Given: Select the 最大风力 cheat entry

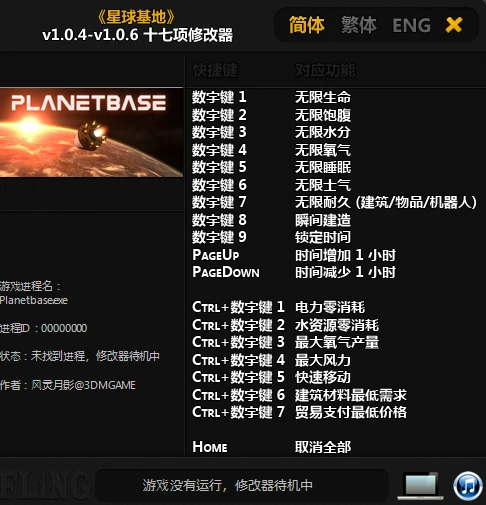Looking at the screenshot, I should pyautogui.click(x=323, y=360).
